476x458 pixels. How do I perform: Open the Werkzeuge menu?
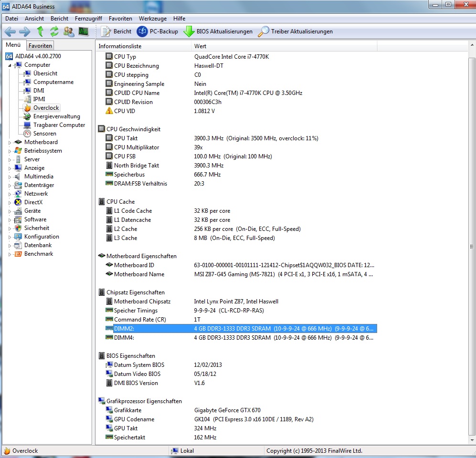point(153,19)
